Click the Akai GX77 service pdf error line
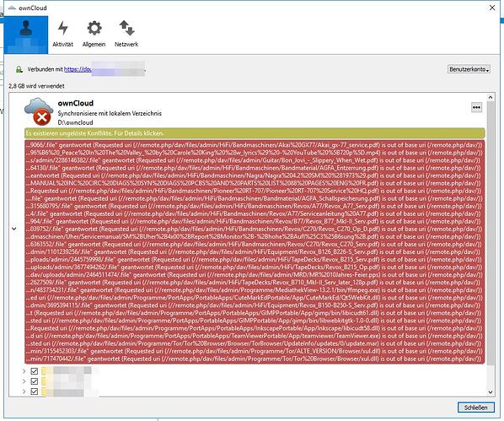504x421 pixels. pos(255,145)
